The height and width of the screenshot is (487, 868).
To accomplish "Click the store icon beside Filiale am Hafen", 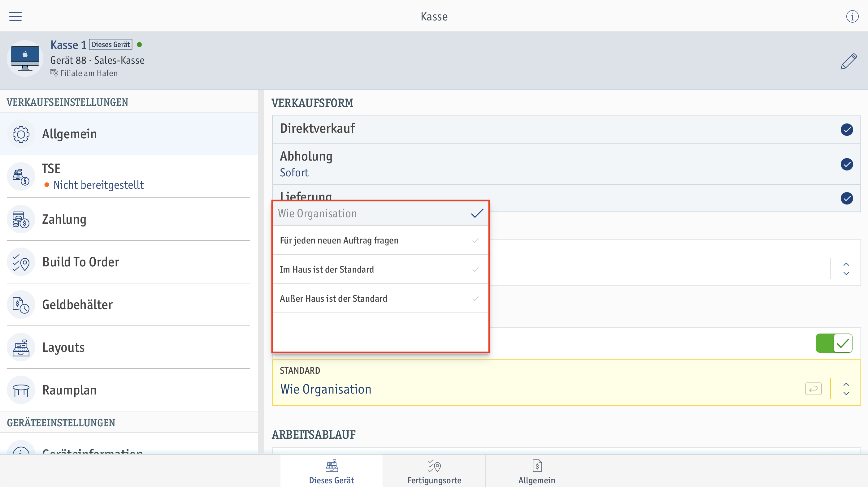I will [x=54, y=73].
